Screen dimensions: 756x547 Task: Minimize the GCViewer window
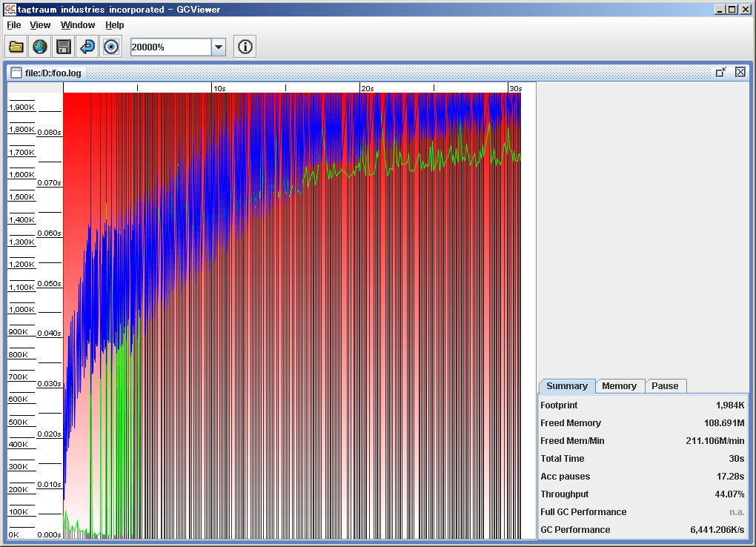(720, 9)
